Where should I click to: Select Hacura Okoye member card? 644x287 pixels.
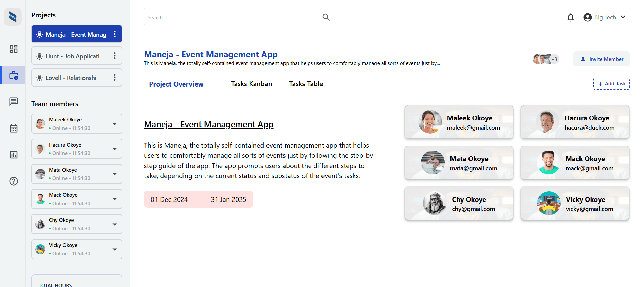pyautogui.click(x=575, y=122)
